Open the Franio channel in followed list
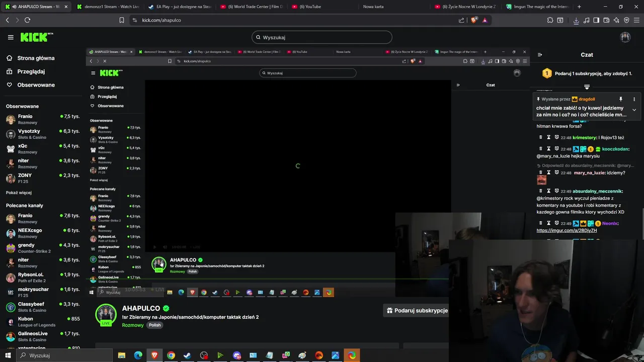 coord(43,119)
